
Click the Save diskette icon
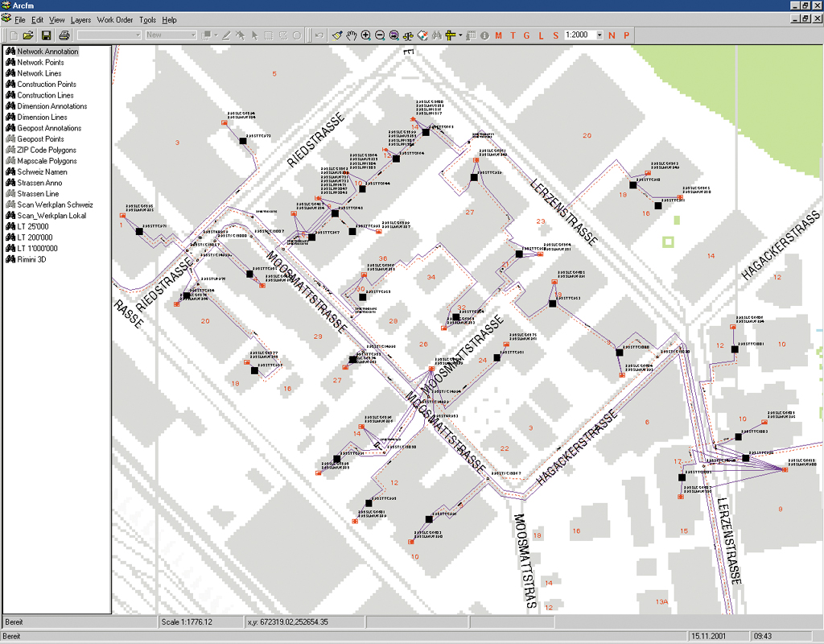coord(46,35)
